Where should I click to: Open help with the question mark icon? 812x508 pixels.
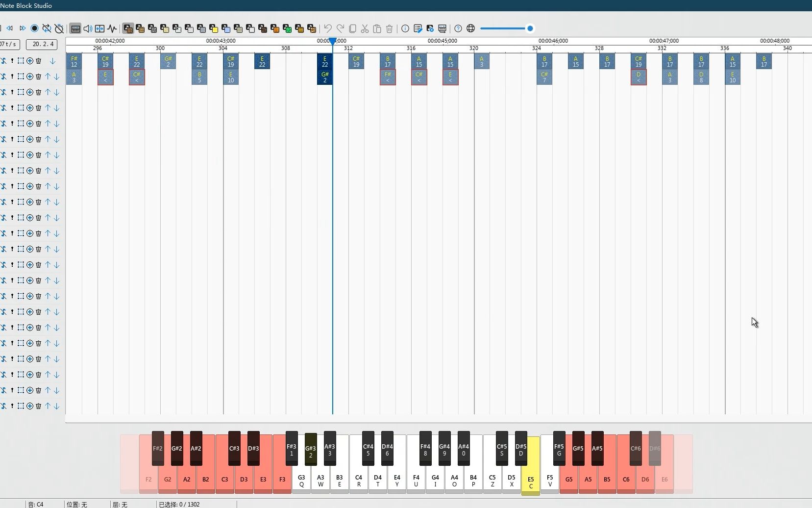458,28
